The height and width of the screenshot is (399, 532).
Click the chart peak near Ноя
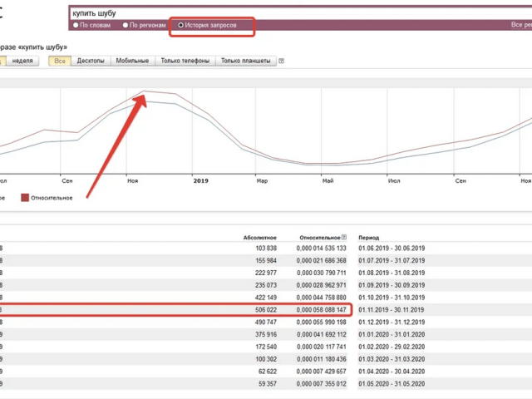[145, 91]
